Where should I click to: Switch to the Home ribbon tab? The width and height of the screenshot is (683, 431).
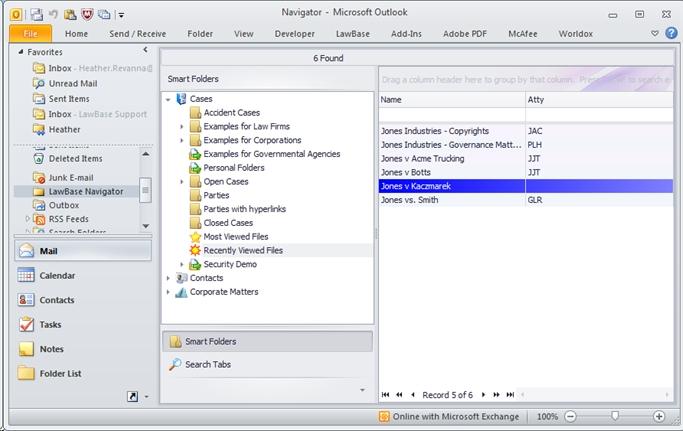click(76, 34)
